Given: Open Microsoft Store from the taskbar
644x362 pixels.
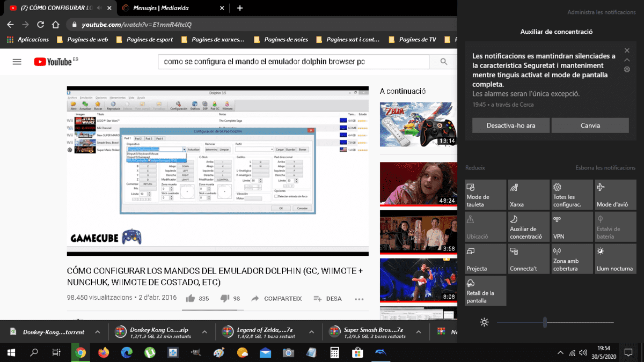Looking at the screenshot, I should [x=357, y=352].
